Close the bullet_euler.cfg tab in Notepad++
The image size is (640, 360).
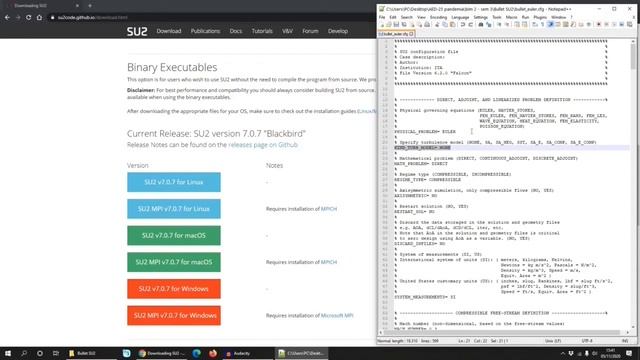[411, 34]
